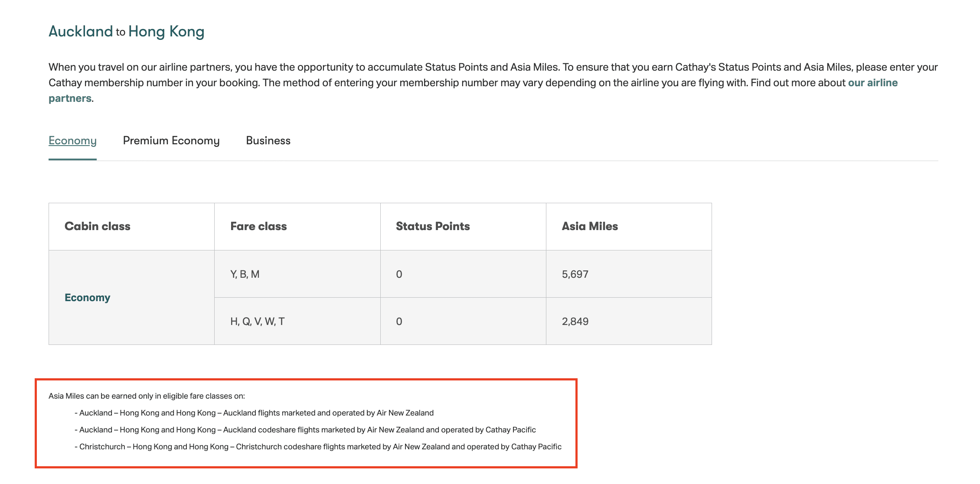Switch to the Premium Economy tab
The image size is (980, 484).
(x=171, y=141)
